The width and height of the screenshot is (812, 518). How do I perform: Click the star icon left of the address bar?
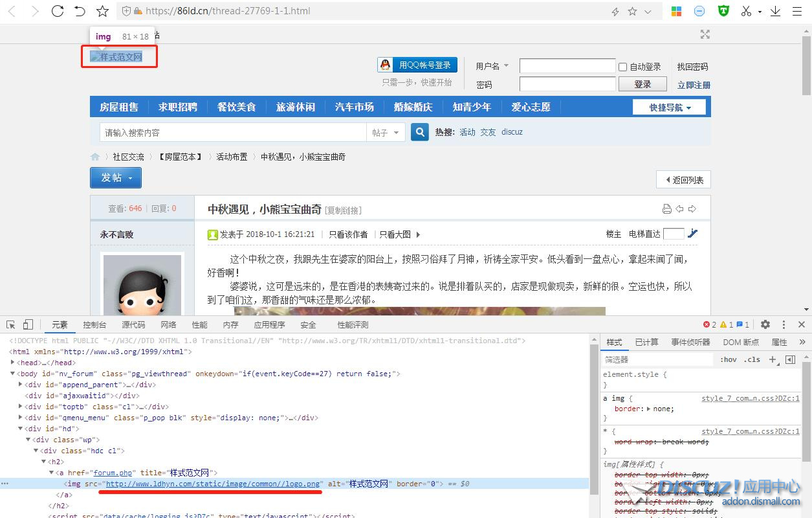(x=102, y=11)
